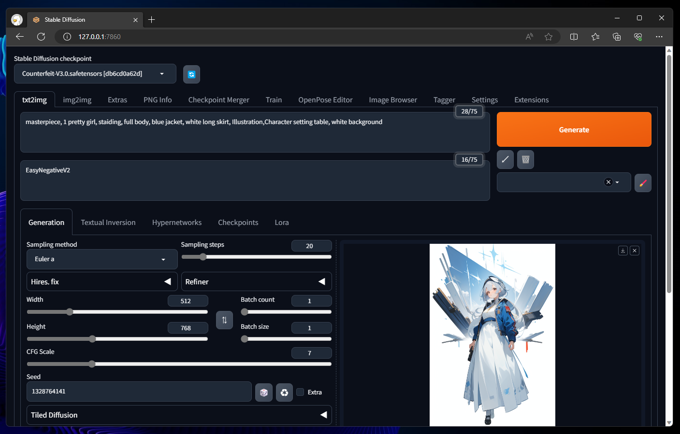Clear selected styles with the X icon
This screenshot has height=434, width=680.
coord(608,182)
